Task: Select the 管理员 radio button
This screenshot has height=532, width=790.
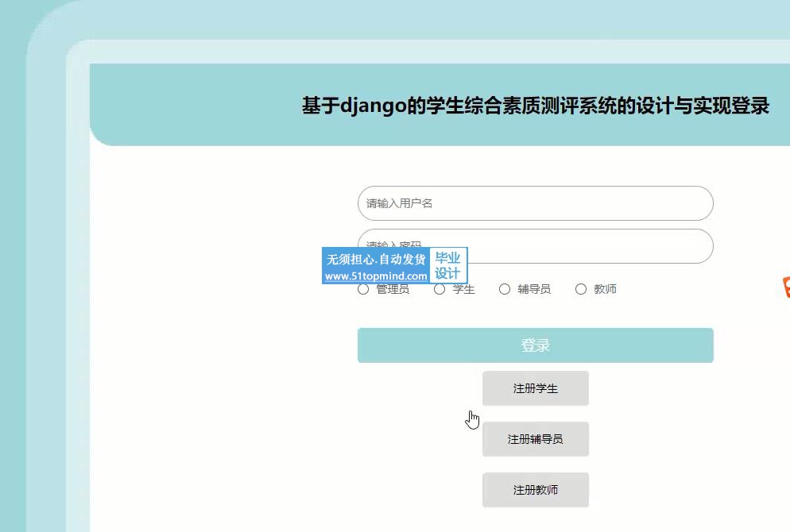Action: click(x=363, y=289)
